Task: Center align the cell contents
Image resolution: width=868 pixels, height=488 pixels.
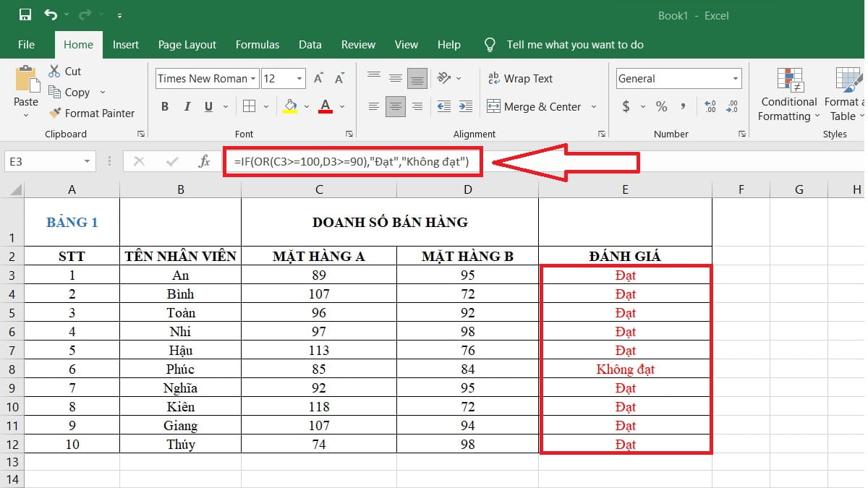Action: (x=395, y=106)
